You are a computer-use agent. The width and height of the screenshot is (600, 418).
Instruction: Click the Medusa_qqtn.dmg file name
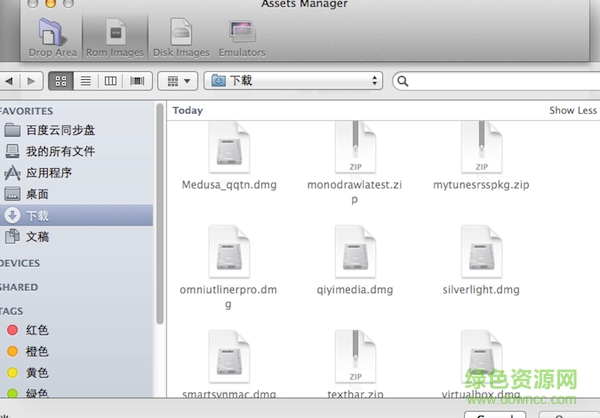pos(229,185)
